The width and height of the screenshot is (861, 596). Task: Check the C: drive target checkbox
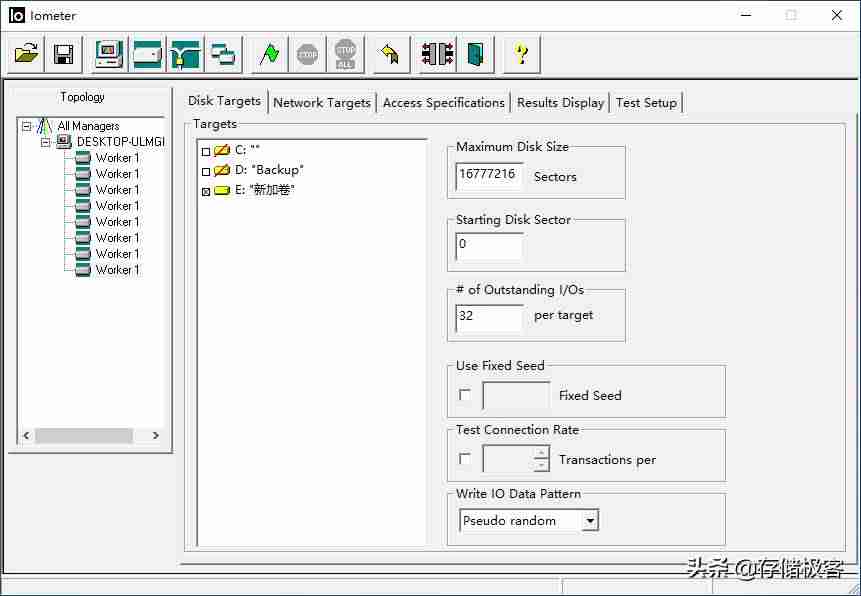tap(206, 151)
